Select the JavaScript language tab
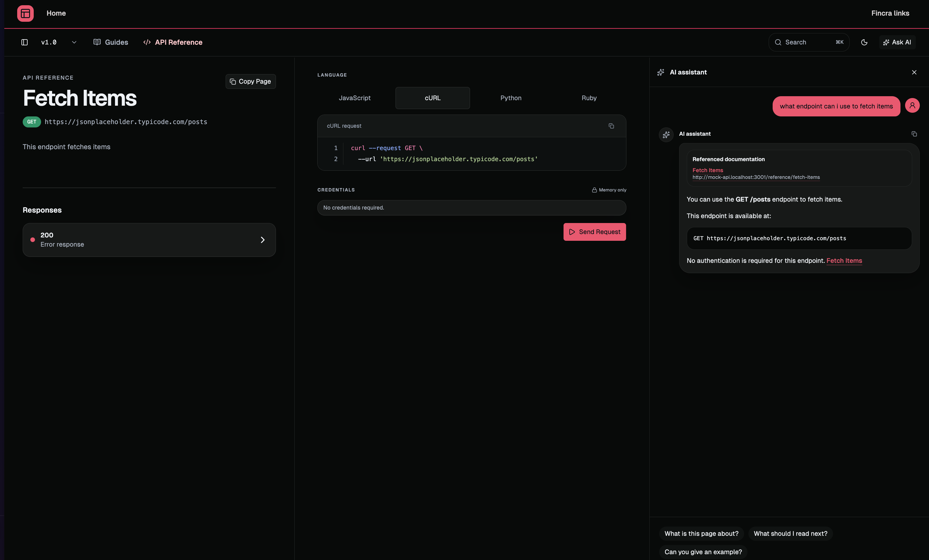This screenshot has width=929, height=560. pos(354,98)
